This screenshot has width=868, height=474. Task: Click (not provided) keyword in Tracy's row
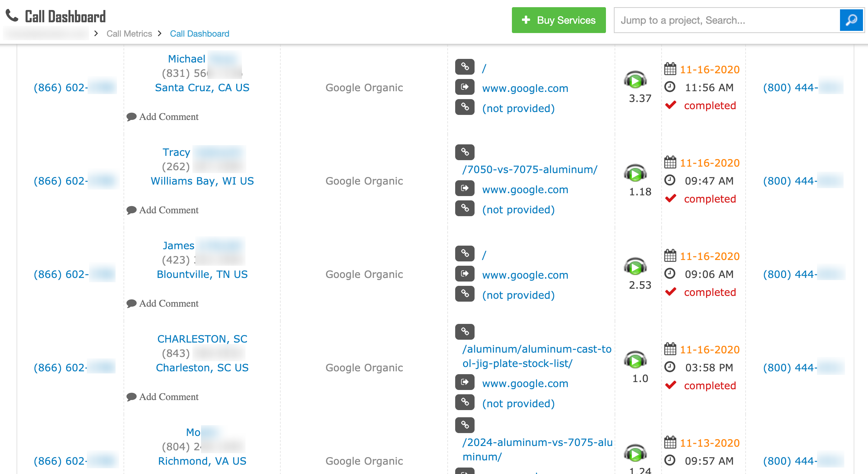coord(518,210)
